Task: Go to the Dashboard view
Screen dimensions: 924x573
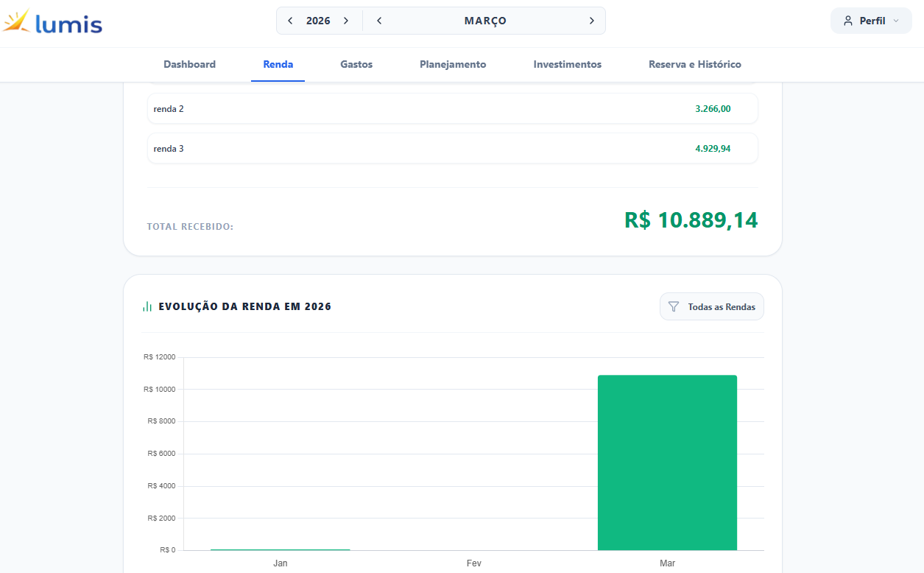Action: point(189,65)
